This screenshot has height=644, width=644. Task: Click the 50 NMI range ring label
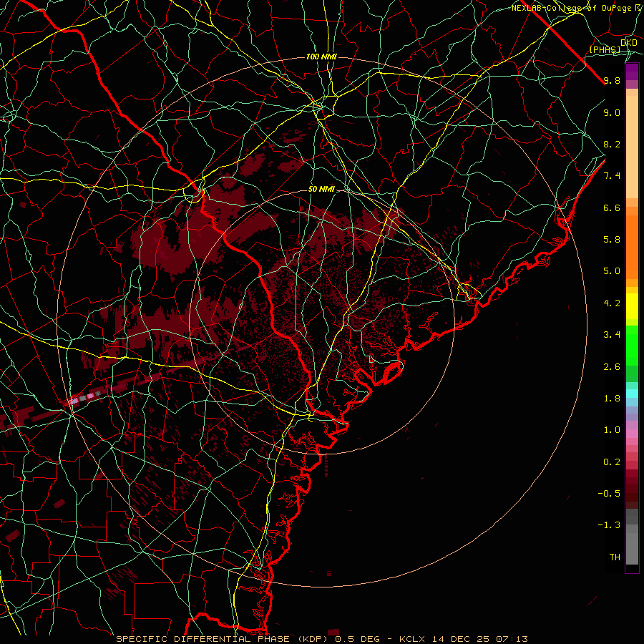click(x=321, y=189)
